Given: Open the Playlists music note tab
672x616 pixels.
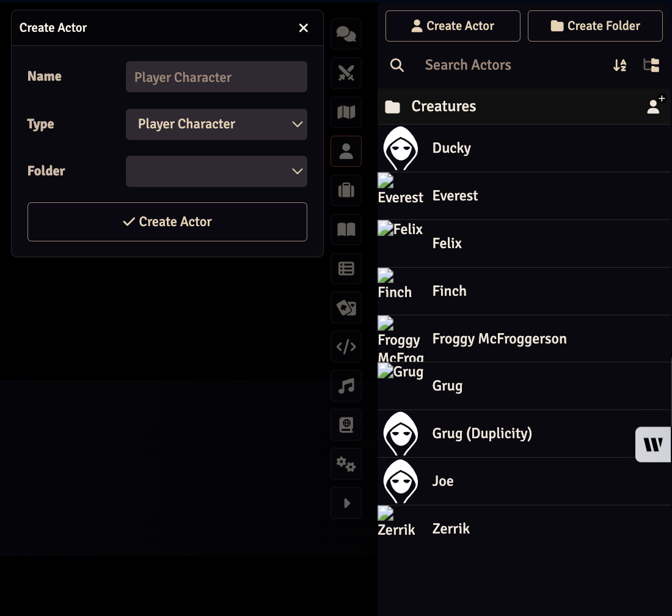Looking at the screenshot, I should pos(346,386).
